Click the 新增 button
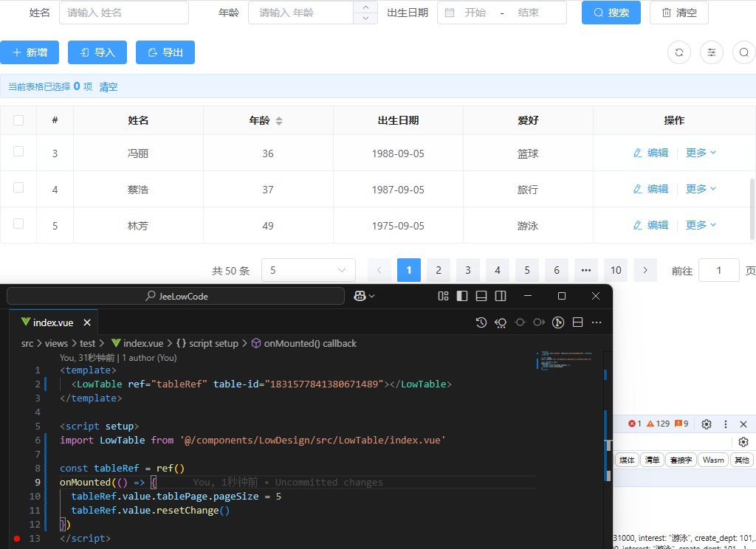The width and height of the screenshot is (756, 549). pyautogui.click(x=30, y=52)
